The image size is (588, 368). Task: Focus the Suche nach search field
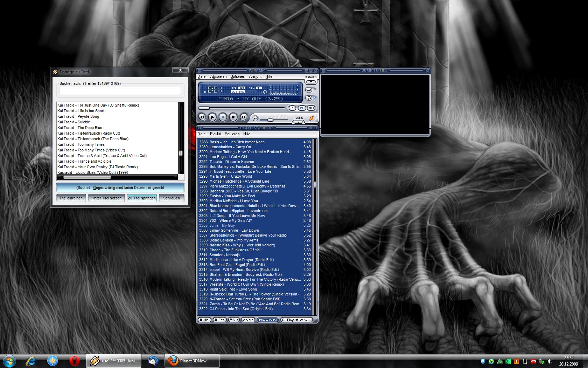click(120, 91)
